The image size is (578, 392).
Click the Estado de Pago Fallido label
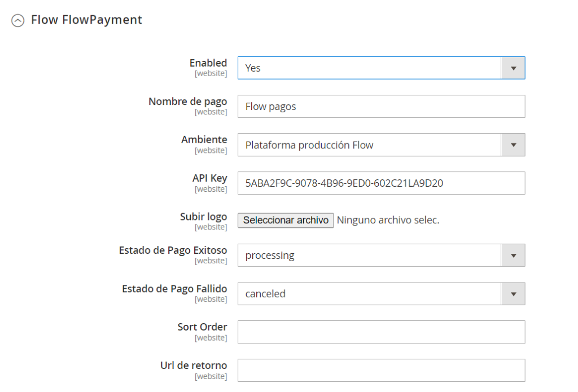[x=174, y=289]
